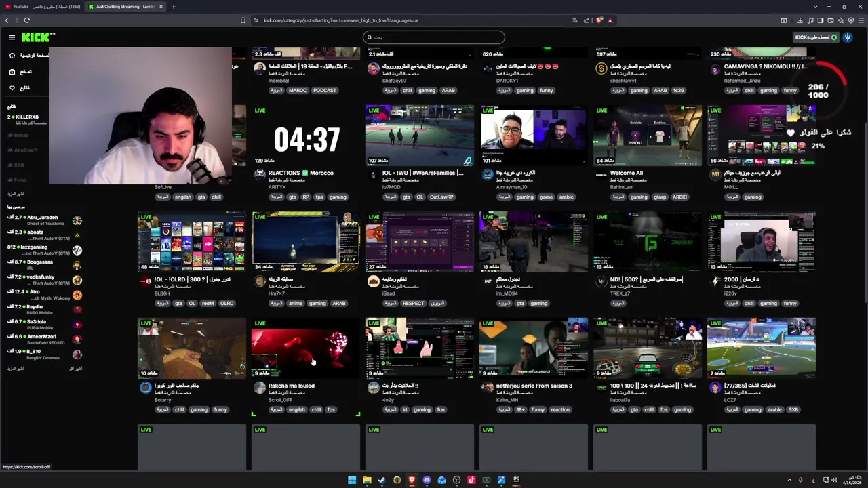Click the RESPECT tag under iSaad
This screenshot has width=868, height=488.
tap(413, 303)
